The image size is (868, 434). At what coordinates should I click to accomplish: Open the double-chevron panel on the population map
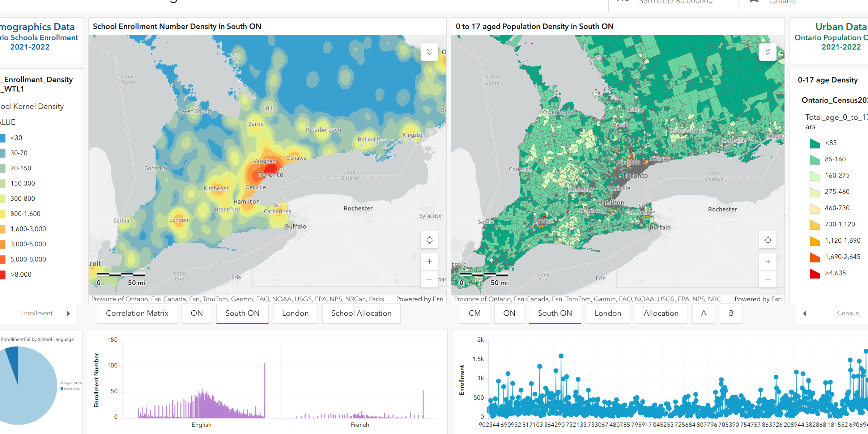click(768, 52)
